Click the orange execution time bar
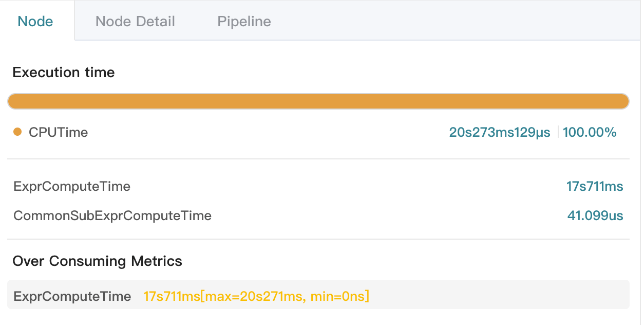The height and width of the screenshot is (325, 644). tap(318, 101)
